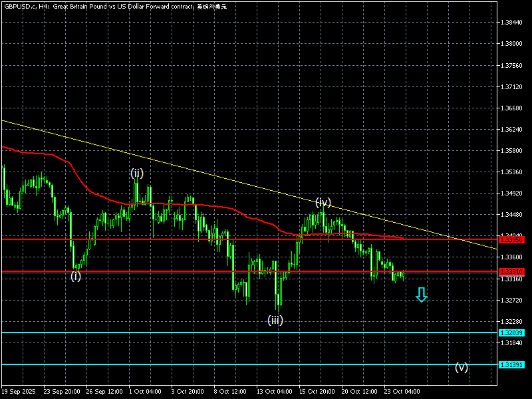Select the wave (iii) label
The height and width of the screenshot is (399, 532).
point(275,320)
